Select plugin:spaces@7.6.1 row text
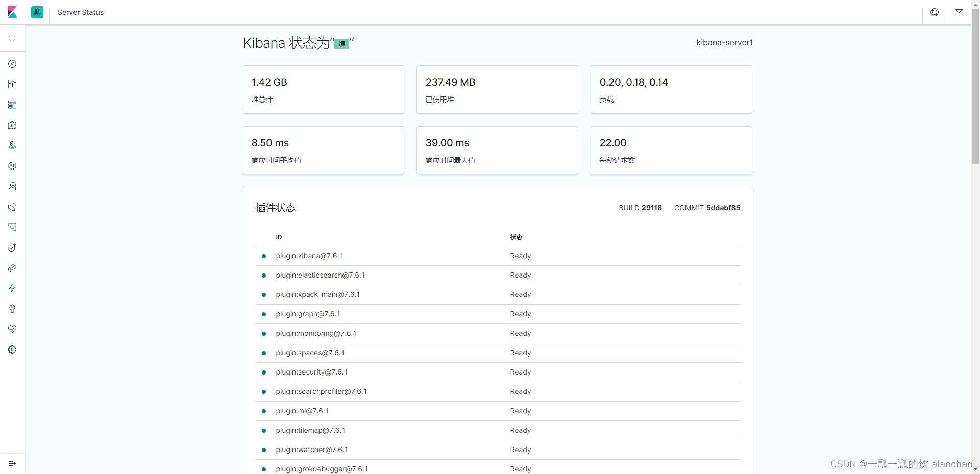This screenshot has width=980, height=474. pos(310,353)
